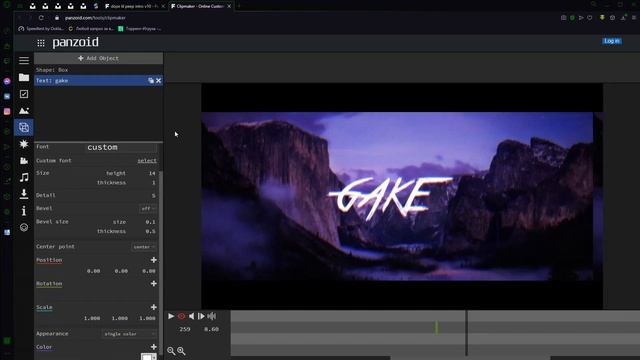Edit the first Scale value 1.000

point(92,318)
